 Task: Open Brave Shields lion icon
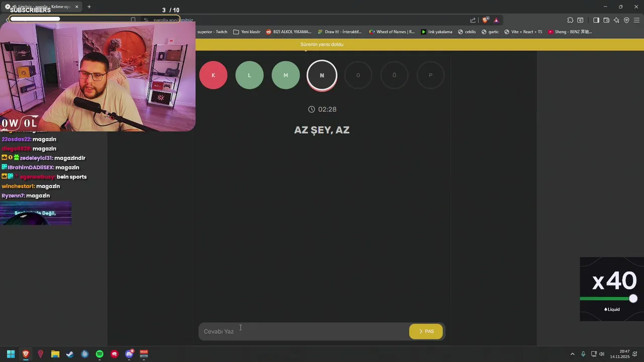click(485, 20)
